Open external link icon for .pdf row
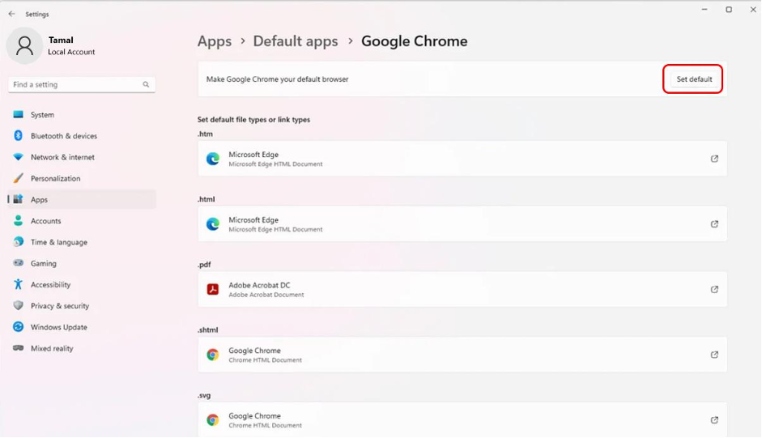The width and height of the screenshot is (762, 438). pos(714,290)
